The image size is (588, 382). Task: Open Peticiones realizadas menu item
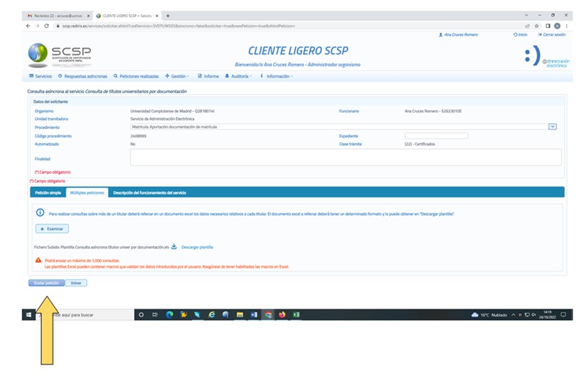coord(136,76)
